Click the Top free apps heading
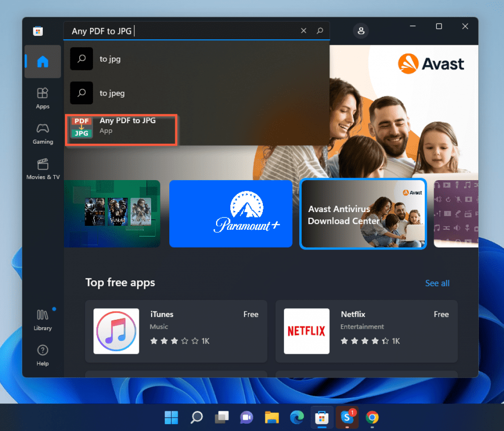 (120, 282)
